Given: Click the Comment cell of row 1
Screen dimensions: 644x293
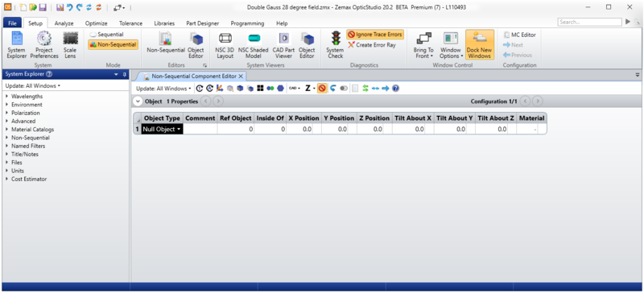Looking at the screenshot, I should [200, 129].
